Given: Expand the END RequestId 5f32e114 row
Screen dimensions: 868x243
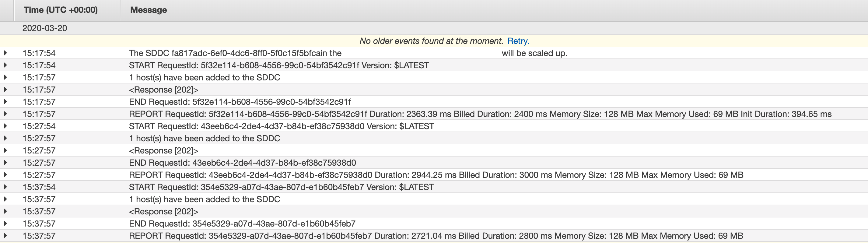Looking at the screenshot, I should [x=5, y=101].
